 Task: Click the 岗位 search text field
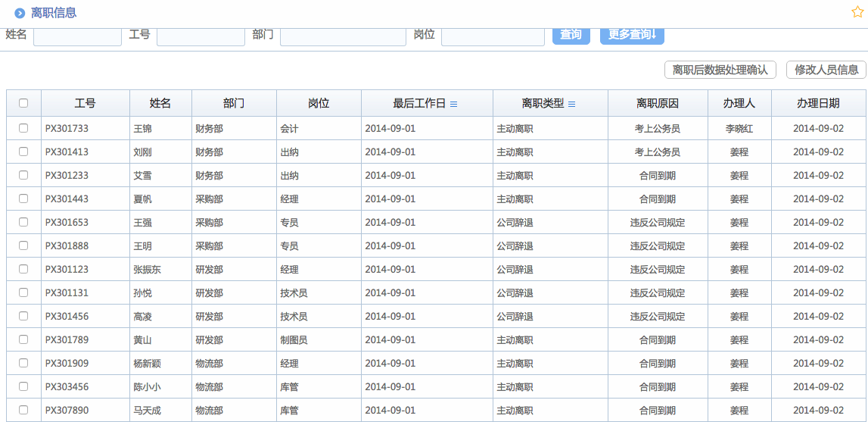click(x=493, y=36)
